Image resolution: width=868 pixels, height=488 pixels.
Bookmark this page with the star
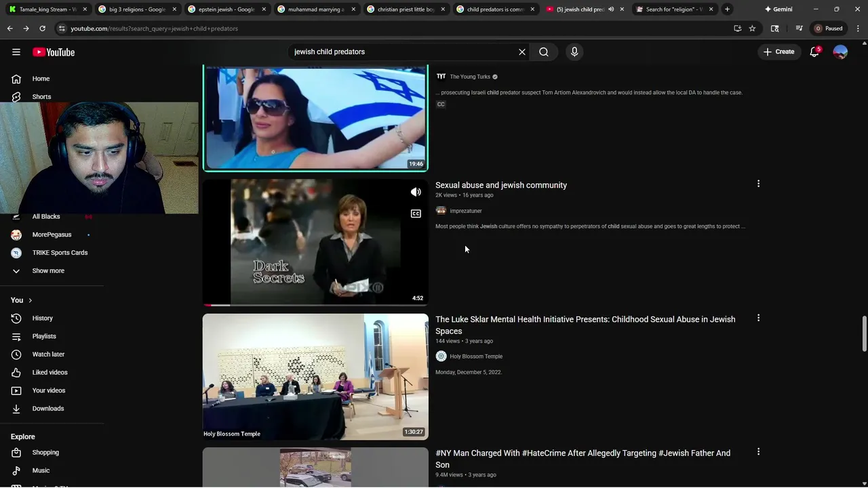click(x=752, y=28)
